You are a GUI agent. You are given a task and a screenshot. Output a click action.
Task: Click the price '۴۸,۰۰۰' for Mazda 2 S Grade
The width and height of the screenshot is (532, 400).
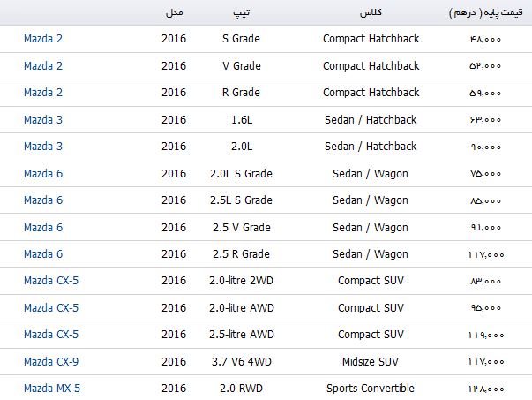tap(485, 40)
